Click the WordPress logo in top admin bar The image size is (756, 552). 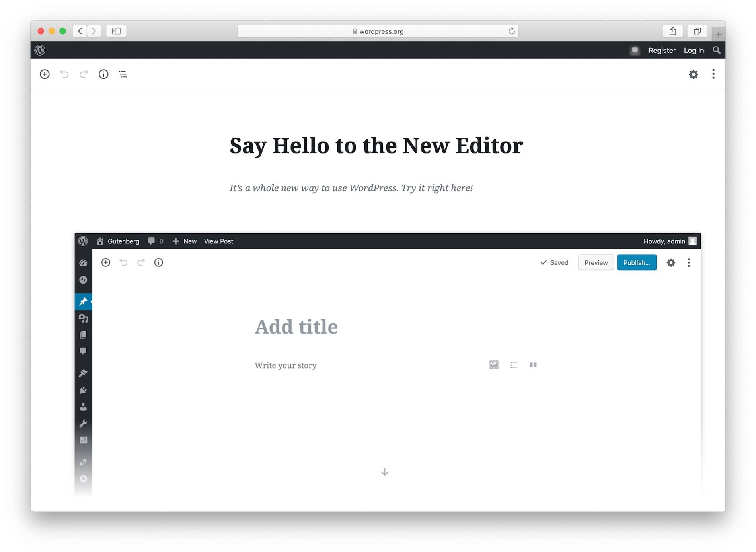point(40,50)
